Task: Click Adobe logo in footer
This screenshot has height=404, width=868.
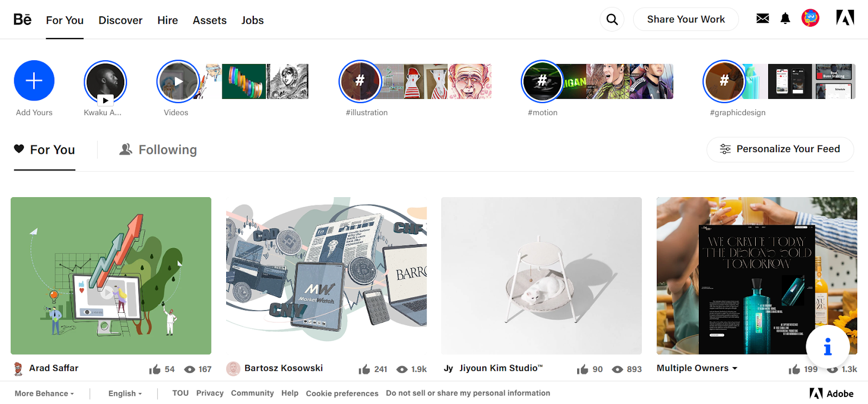Action: (832, 394)
